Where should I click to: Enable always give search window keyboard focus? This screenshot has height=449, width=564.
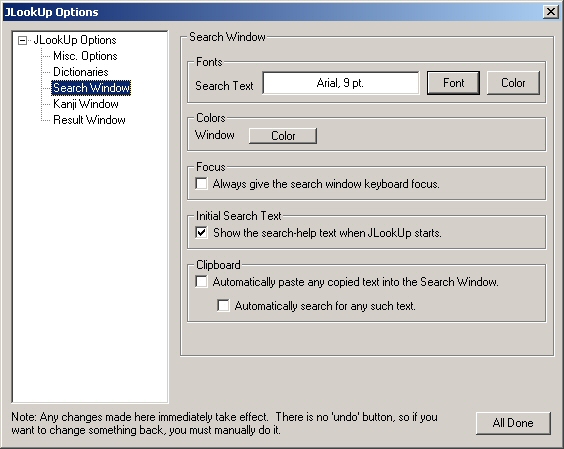click(201, 183)
